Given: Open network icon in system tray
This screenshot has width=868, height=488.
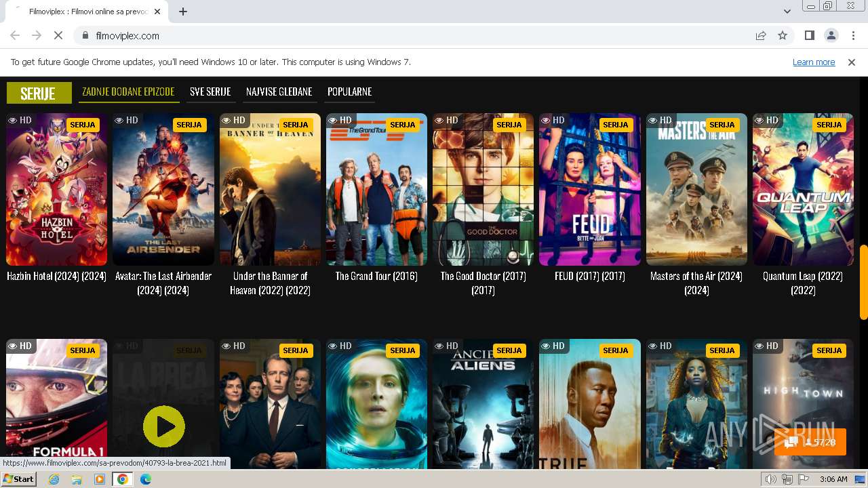Looking at the screenshot, I should click(787, 479).
